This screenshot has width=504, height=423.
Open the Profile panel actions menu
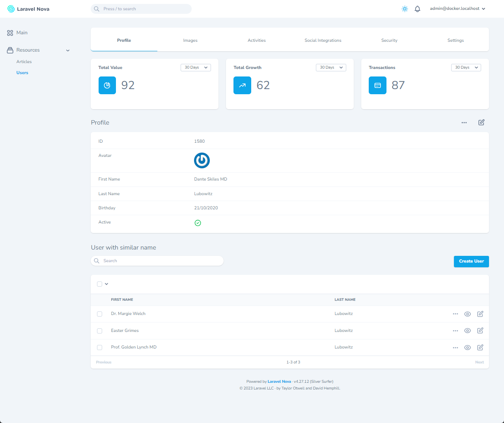[464, 122]
